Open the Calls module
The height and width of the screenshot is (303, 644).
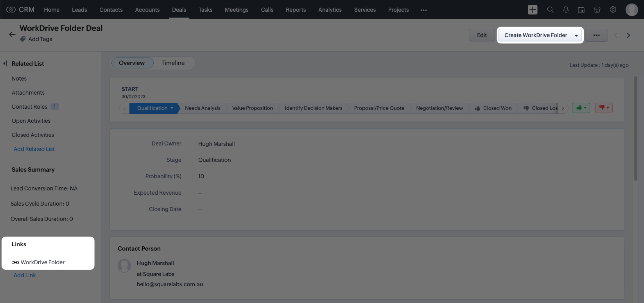pos(267,10)
